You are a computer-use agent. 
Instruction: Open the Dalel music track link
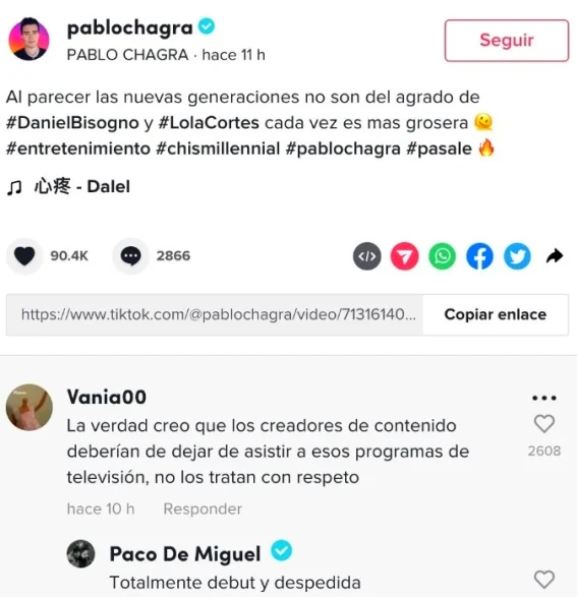tap(82, 187)
